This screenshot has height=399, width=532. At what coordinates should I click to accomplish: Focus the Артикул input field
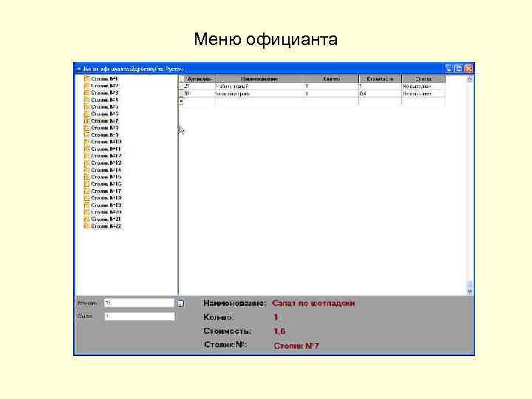point(140,303)
